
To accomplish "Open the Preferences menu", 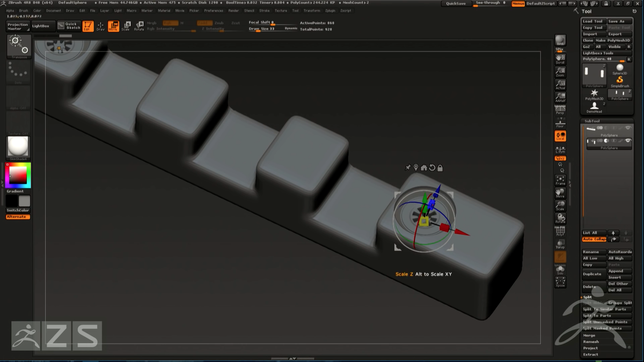I will point(214,10).
